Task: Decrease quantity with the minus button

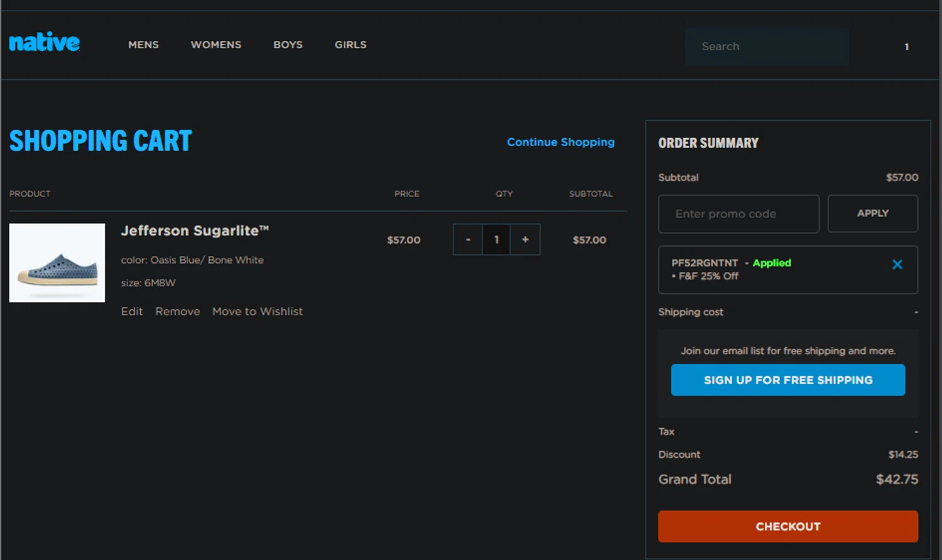Action: pos(468,240)
